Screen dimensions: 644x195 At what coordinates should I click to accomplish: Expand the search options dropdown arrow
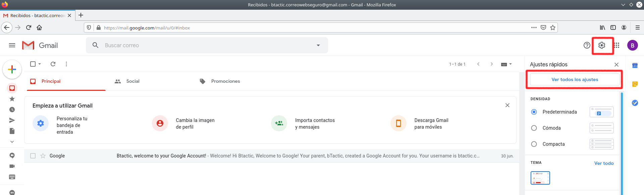[318, 45]
